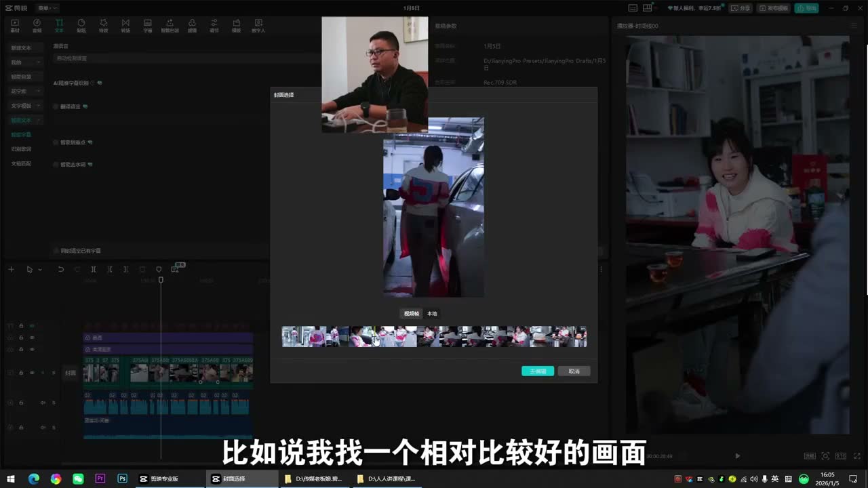Open the 音频 audio tab icon
This screenshot has width=868, height=488.
coord(37,26)
